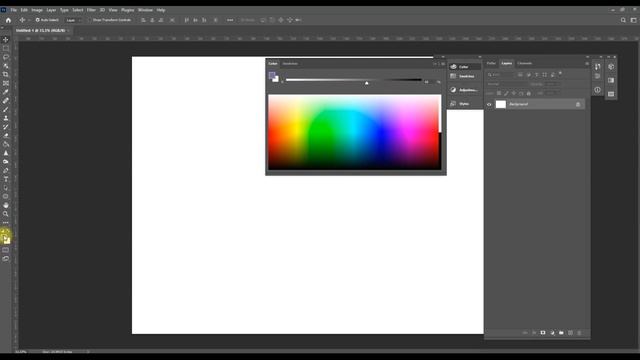Open the Swatches collapsed panel button
The height and width of the screenshot is (360, 640).
coord(464,76)
